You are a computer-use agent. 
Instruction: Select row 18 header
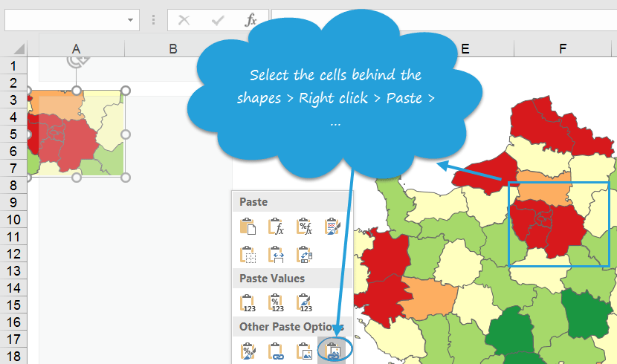click(x=13, y=356)
